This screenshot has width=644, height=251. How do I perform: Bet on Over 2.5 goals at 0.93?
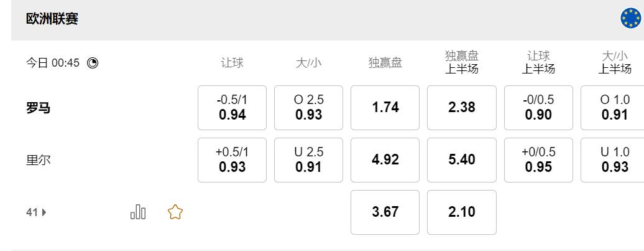308,108
